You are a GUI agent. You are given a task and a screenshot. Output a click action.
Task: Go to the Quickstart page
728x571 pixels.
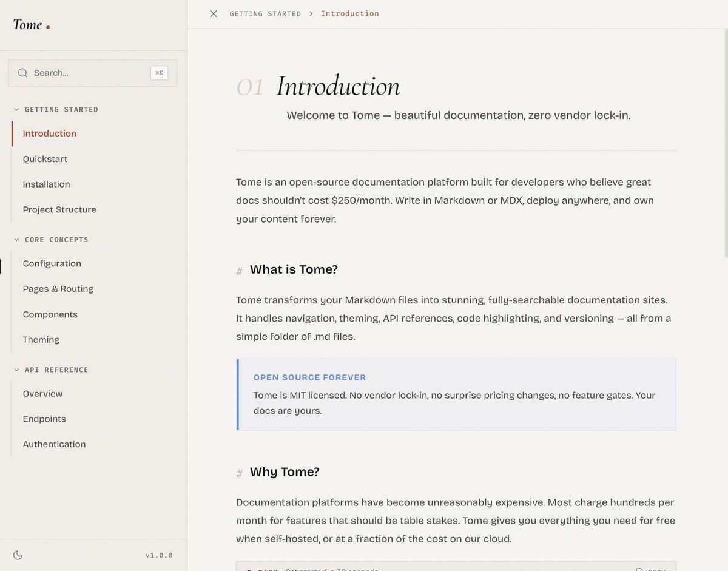(x=45, y=159)
